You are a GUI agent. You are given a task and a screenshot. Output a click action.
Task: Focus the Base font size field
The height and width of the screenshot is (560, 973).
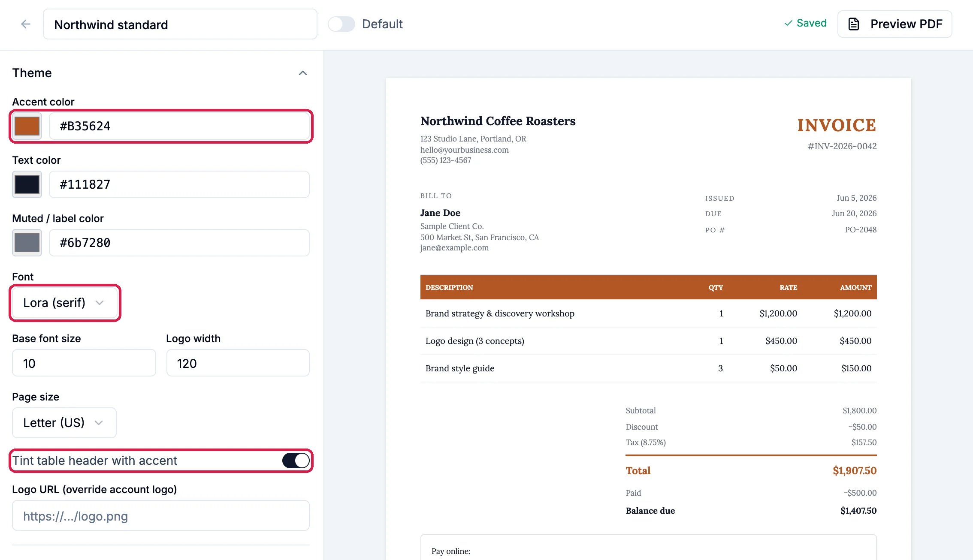84,363
